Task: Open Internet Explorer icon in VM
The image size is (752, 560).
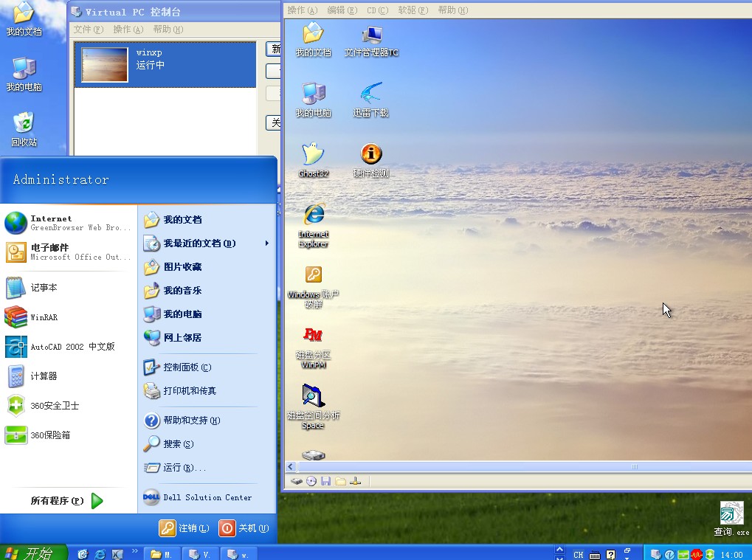Action: (313, 225)
